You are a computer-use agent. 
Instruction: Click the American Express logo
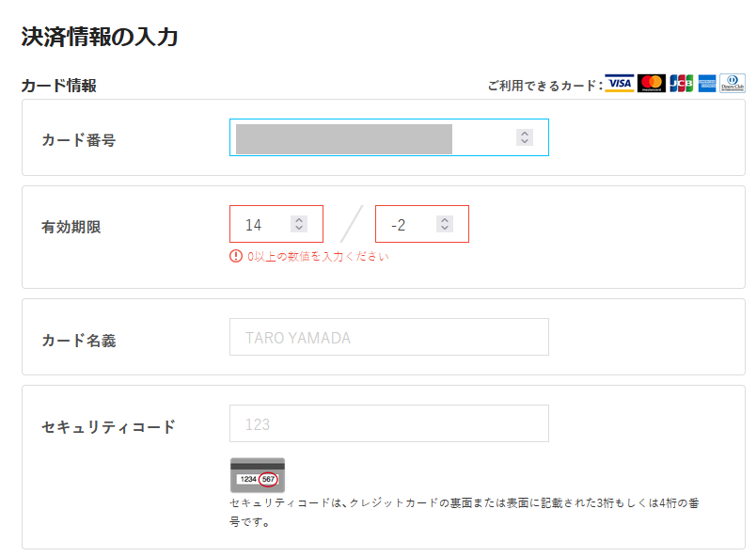707,84
